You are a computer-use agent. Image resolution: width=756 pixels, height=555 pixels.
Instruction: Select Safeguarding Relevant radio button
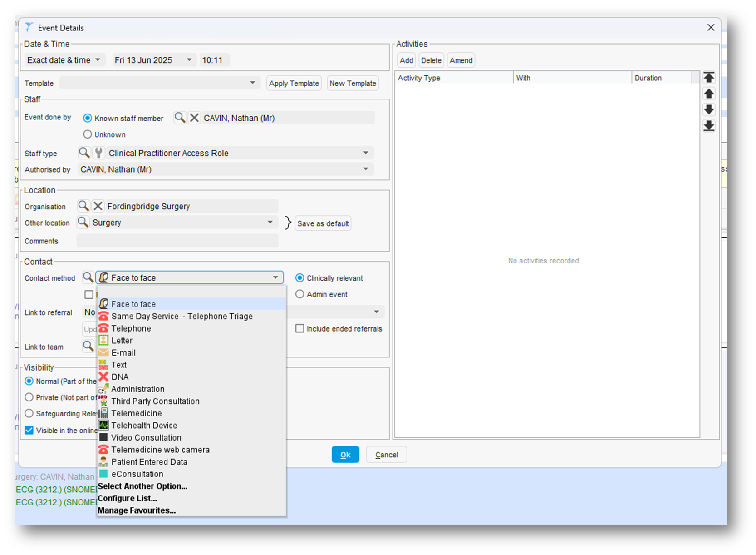[29, 413]
